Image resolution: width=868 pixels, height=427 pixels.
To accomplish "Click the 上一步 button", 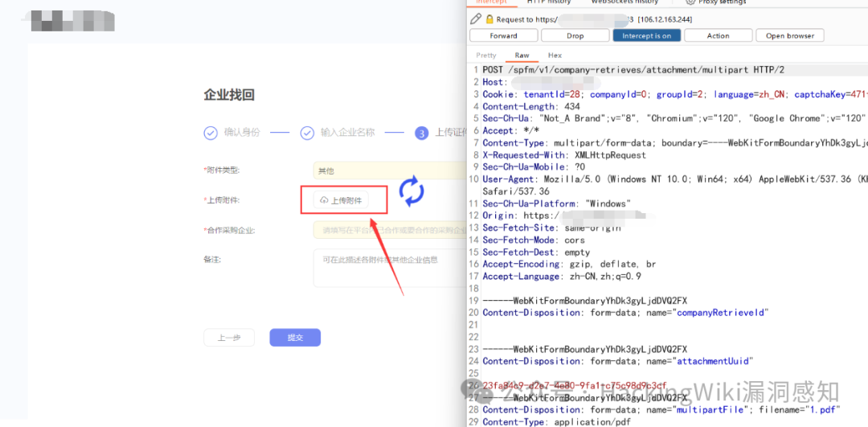I will [x=229, y=338].
